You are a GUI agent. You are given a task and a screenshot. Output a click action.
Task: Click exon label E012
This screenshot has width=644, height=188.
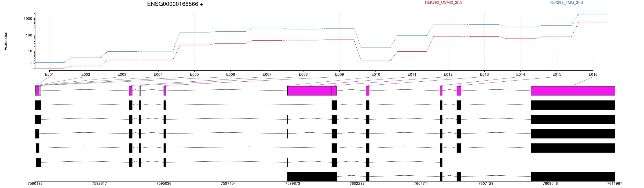click(x=448, y=74)
